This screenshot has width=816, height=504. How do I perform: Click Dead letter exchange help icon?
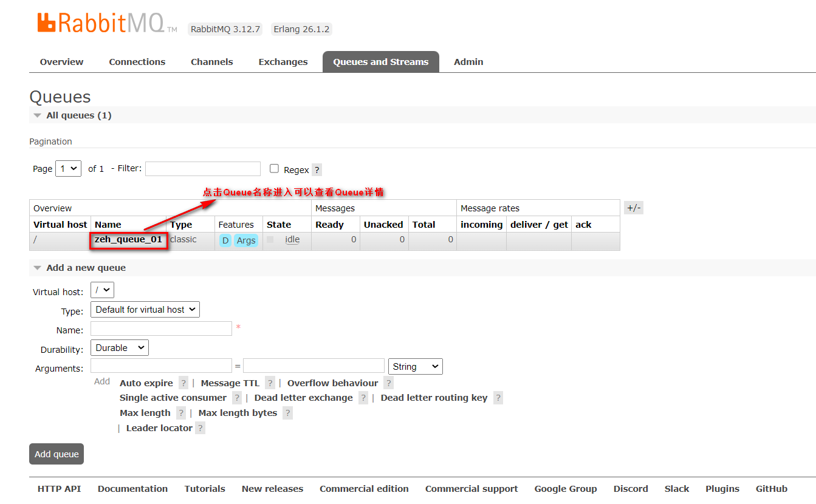point(363,398)
